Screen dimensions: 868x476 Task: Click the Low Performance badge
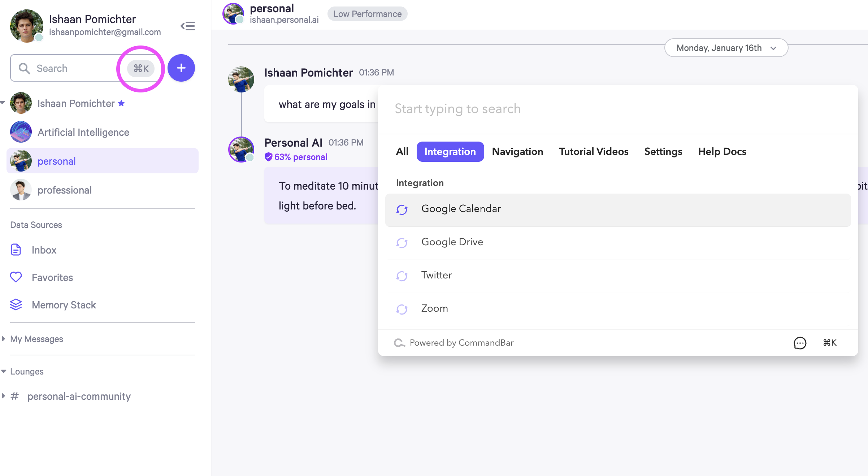pos(367,14)
